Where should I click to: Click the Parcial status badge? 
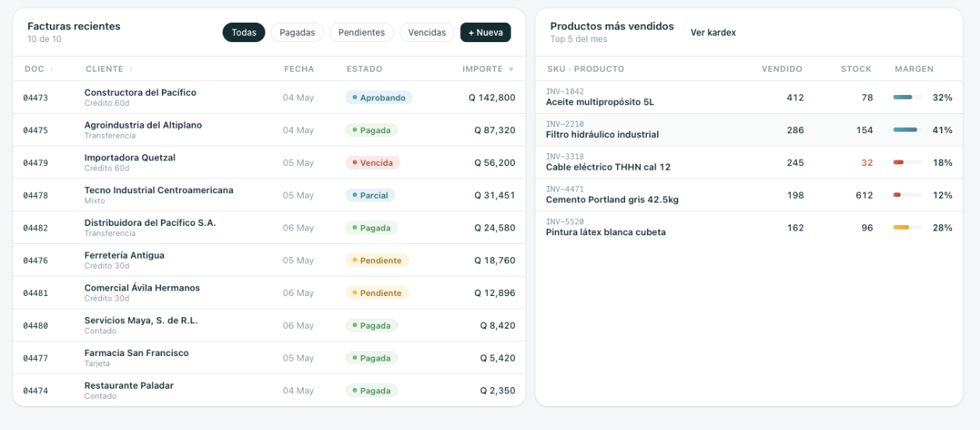pos(370,196)
